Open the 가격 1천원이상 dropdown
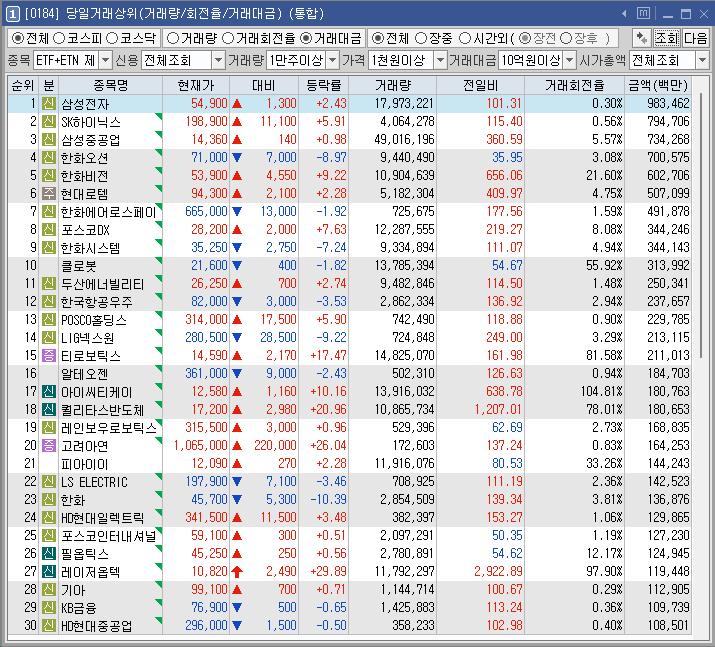The width and height of the screenshot is (715, 647). click(x=440, y=60)
